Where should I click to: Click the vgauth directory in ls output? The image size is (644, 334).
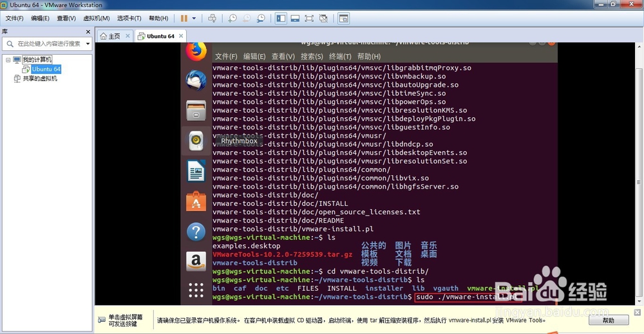[446, 288]
